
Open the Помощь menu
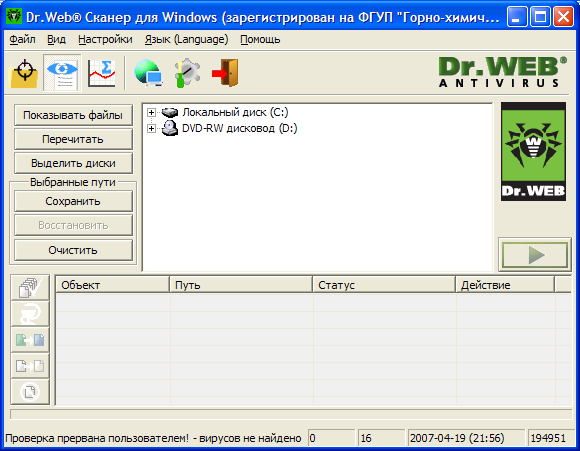(260, 39)
